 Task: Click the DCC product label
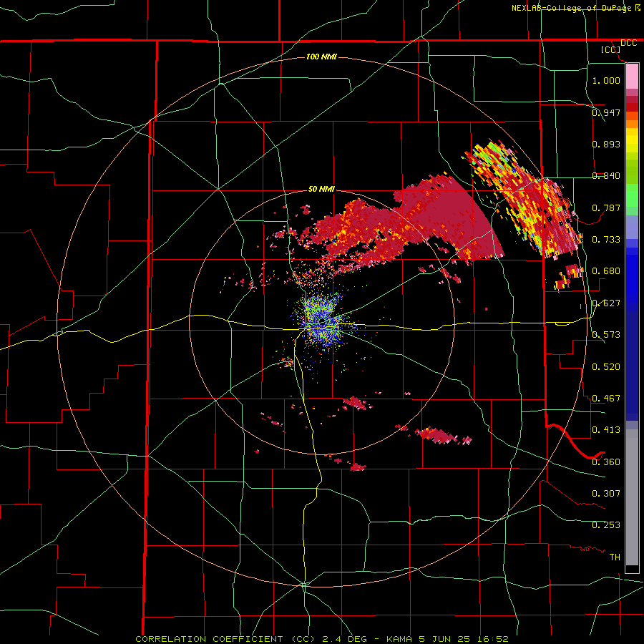pyautogui.click(x=628, y=43)
